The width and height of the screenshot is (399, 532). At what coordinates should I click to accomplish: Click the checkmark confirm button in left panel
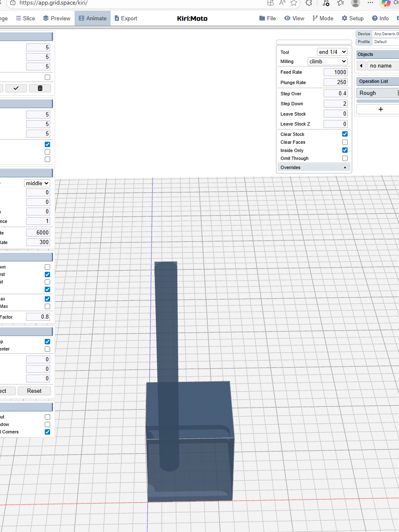coord(16,88)
